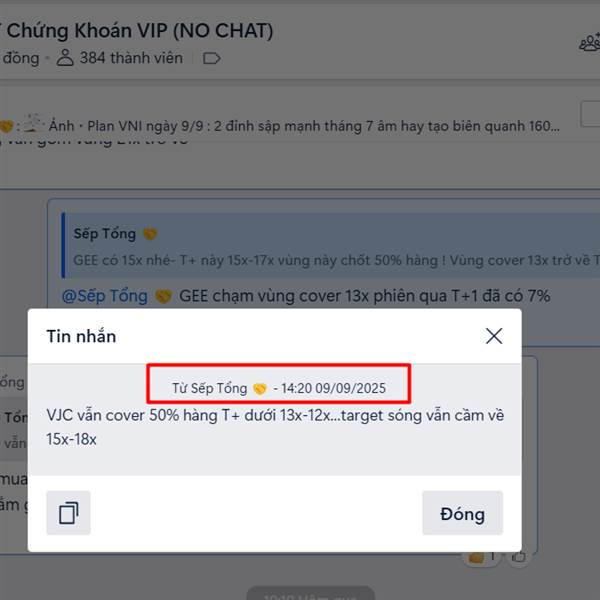600x600 pixels.
Task: Click the message text VJC vẫn cover 50%
Action: click(x=275, y=427)
